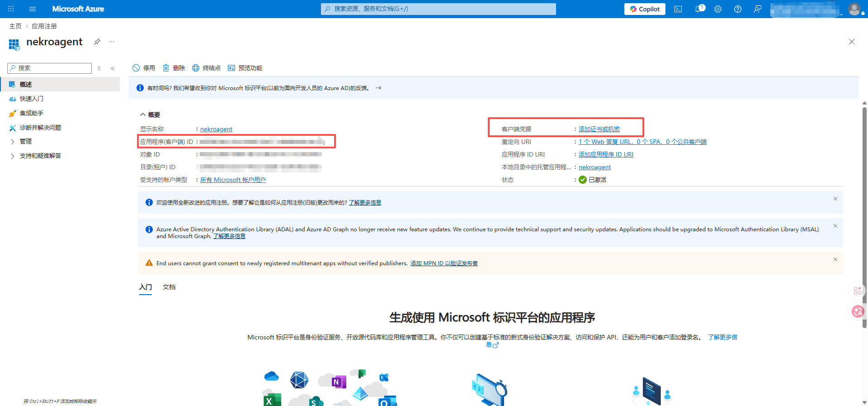This screenshot has height=406, width=868.
Task: Click the floating translate icon on right edge
Action: 858,311
